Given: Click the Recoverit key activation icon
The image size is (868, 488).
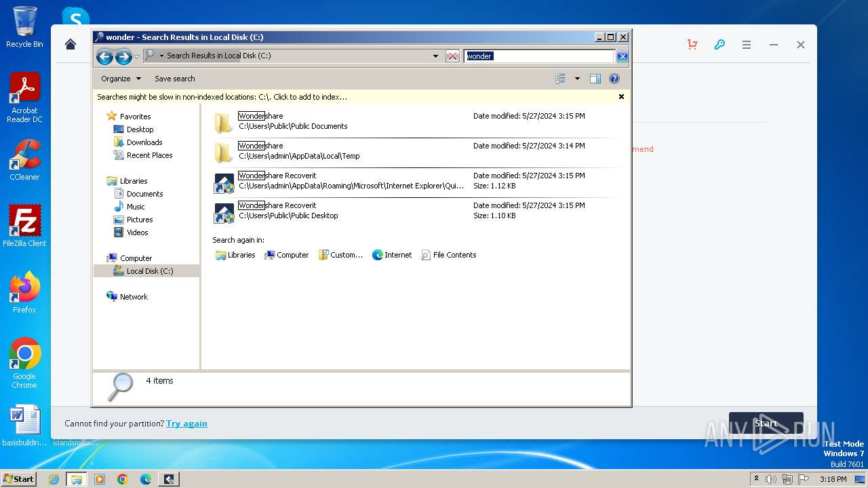Looking at the screenshot, I should click(719, 45).
